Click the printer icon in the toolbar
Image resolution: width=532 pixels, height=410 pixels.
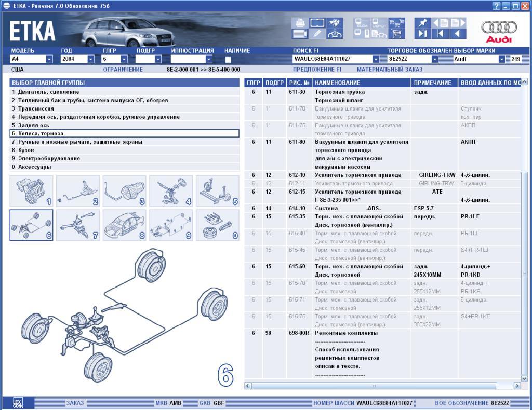pos(300,23)
